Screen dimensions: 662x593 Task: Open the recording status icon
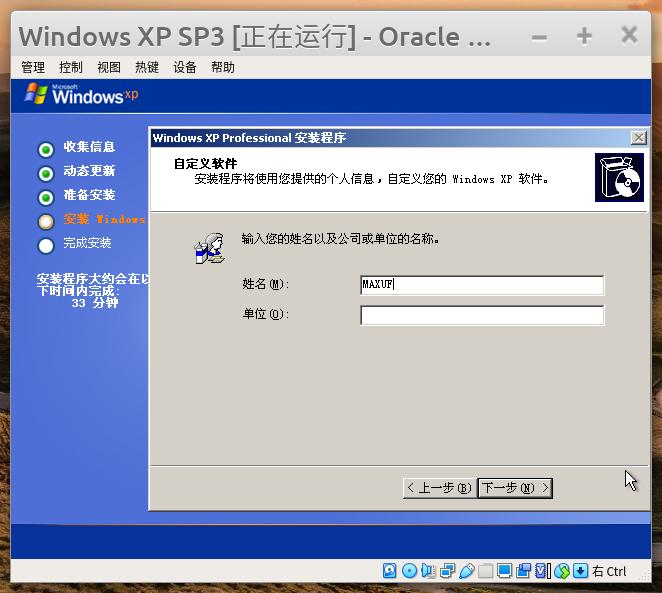pos(524,571)
